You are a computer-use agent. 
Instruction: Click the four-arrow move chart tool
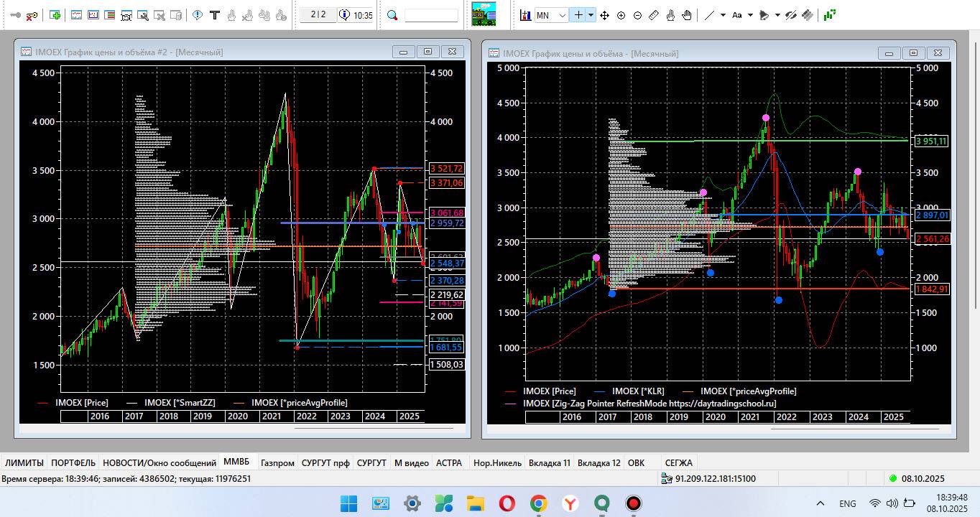click(604, 15)
